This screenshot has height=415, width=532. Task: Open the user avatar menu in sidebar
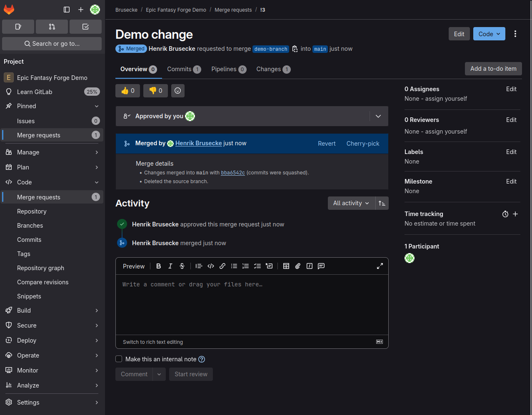tap(95, 10)
